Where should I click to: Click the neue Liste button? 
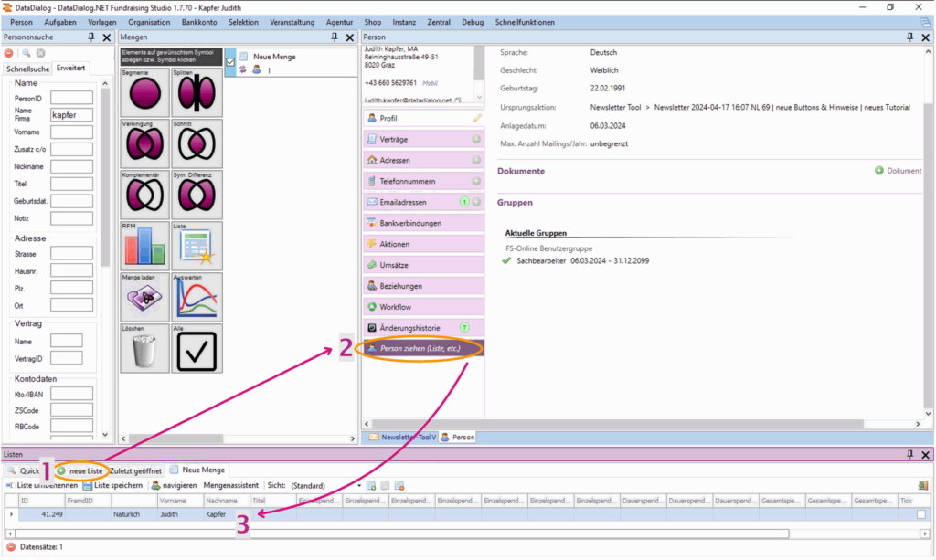[80, 470]
